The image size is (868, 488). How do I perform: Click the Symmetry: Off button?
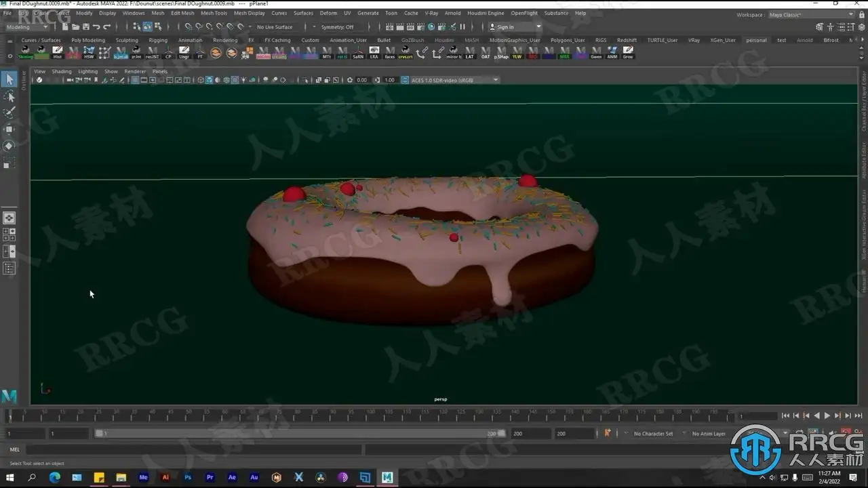(337, 27)
